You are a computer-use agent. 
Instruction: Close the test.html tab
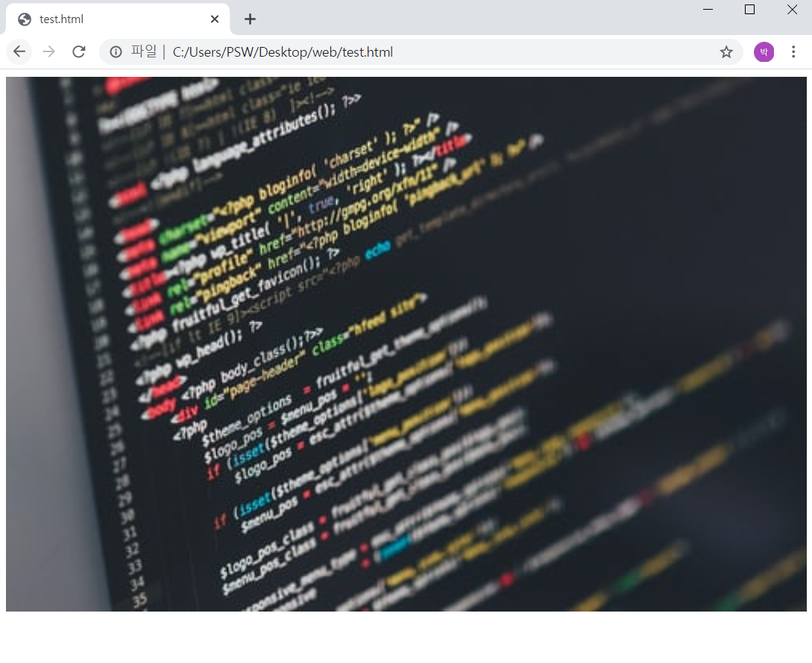click(x=215, y=19)
